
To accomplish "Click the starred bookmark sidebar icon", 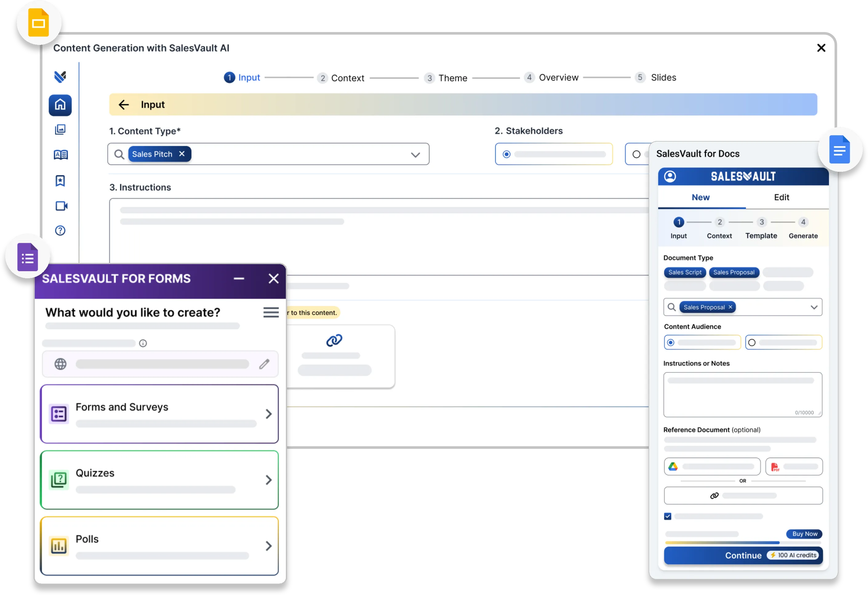I will pyautogui.click(x=60, y=181).
